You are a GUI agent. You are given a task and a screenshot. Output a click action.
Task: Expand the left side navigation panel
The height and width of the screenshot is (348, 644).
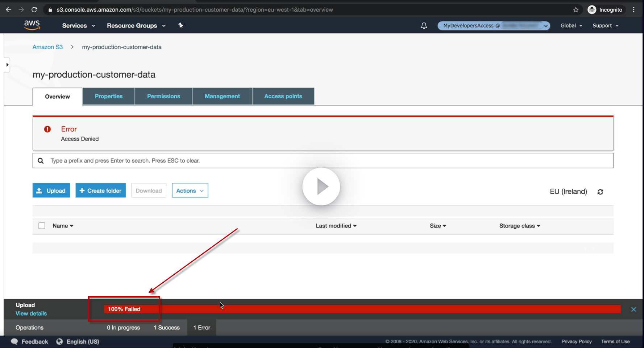(7, 65)
